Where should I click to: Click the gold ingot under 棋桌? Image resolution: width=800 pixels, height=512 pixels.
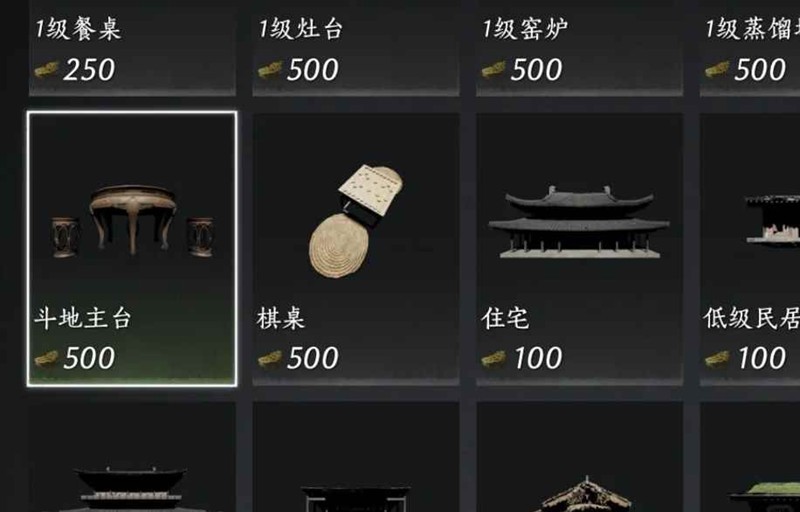pyautogui.click(x=270, y=359)
